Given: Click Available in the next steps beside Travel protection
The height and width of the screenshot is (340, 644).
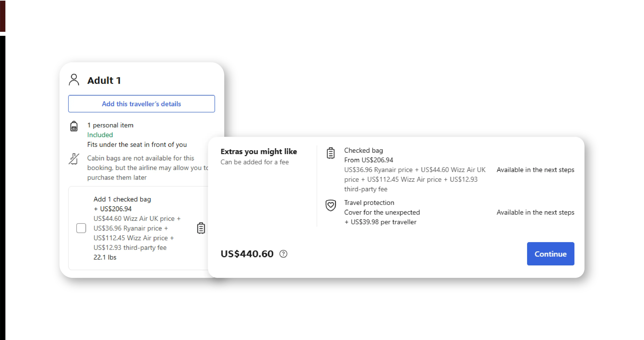Looking at the screenshot, I should coord(535,212).
